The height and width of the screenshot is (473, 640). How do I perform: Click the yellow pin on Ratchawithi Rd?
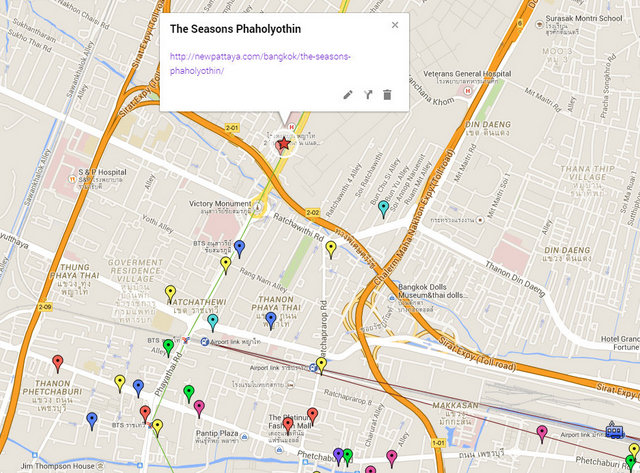331,249
